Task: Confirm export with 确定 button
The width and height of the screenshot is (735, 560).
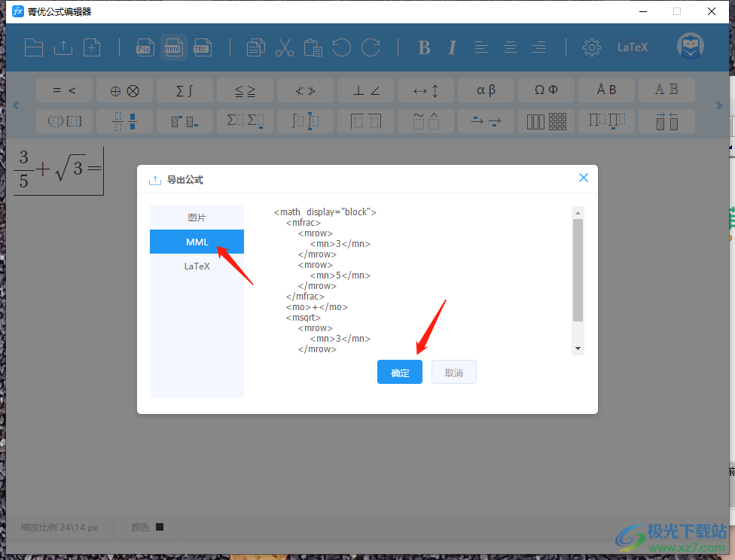Action: pyautogui.click(x=400, y=372)
